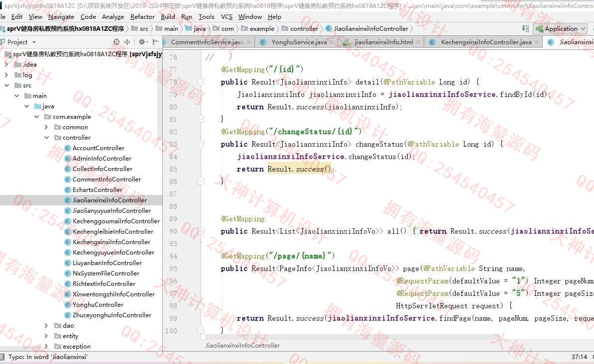The width and height of the screenshot is (594, 364).
Task: Hide the Project tool window with the hide icon
Action: point(155,42)
